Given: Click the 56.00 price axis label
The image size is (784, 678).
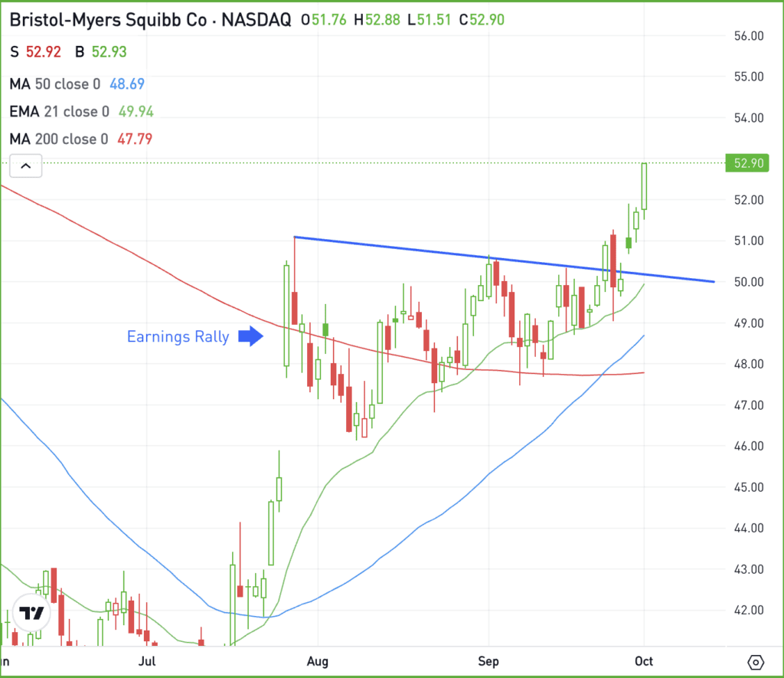Looking at the screenshot, I should (x=749, y=36).
